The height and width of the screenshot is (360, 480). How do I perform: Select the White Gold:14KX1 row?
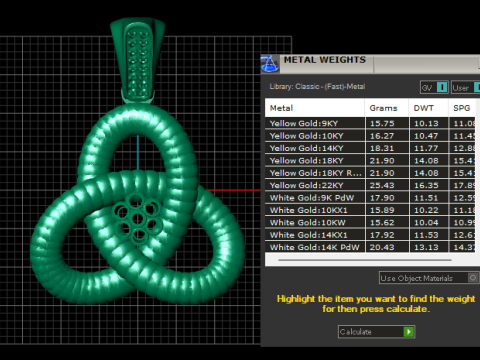370,235
